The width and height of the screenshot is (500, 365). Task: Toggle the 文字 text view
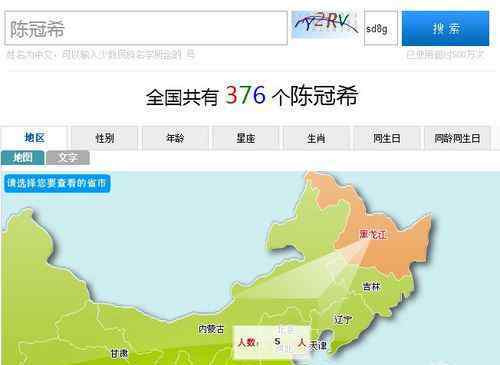pyautogui.click(x=68, y=157)
